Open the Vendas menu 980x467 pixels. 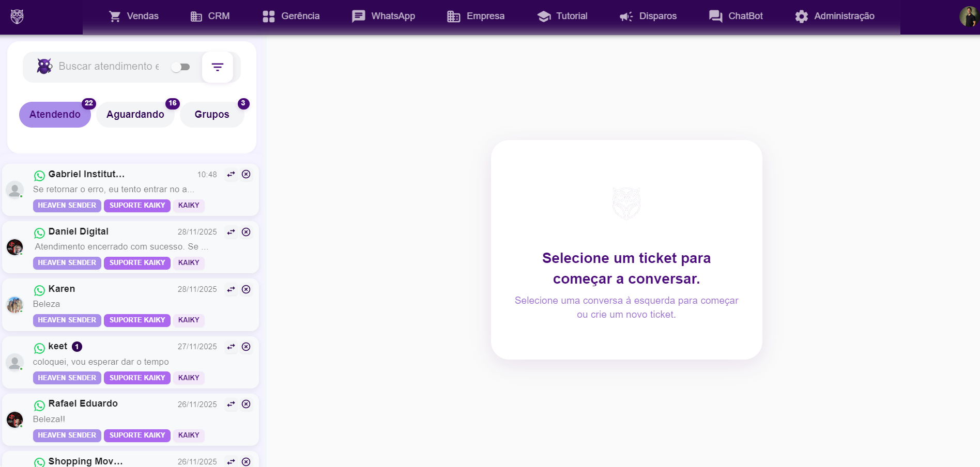click(x=134, y=16)
